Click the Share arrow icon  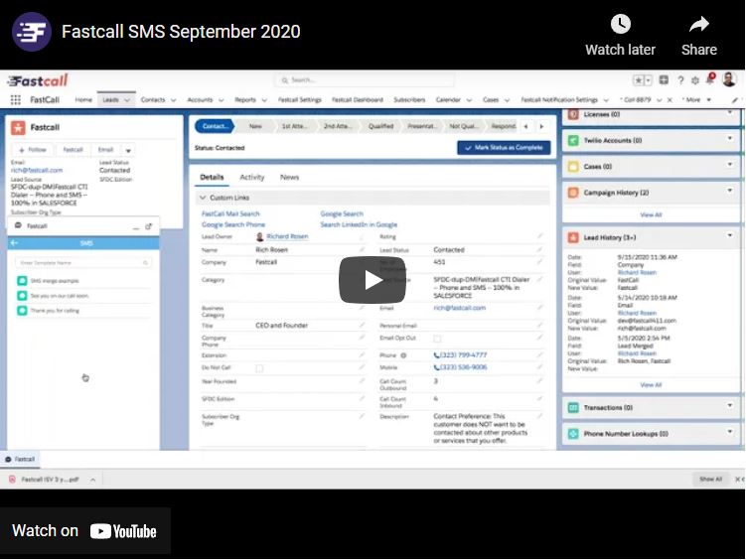pos(699,24)
